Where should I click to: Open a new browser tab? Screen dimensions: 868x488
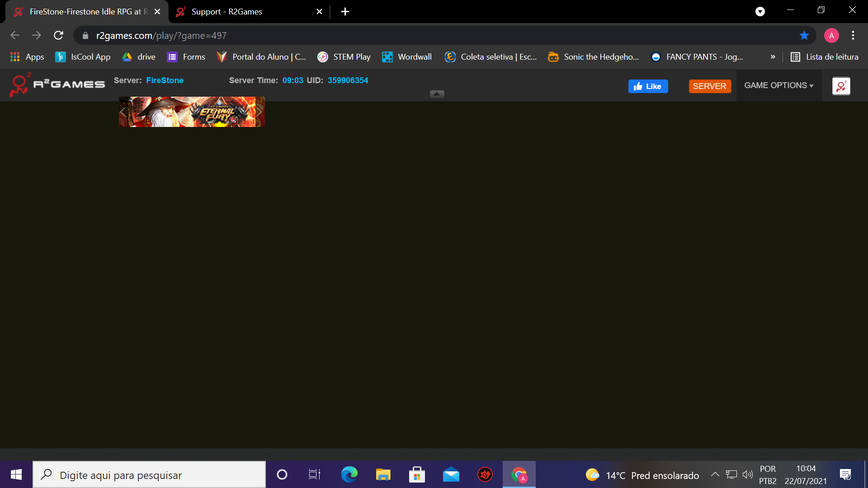coord(345,12)
